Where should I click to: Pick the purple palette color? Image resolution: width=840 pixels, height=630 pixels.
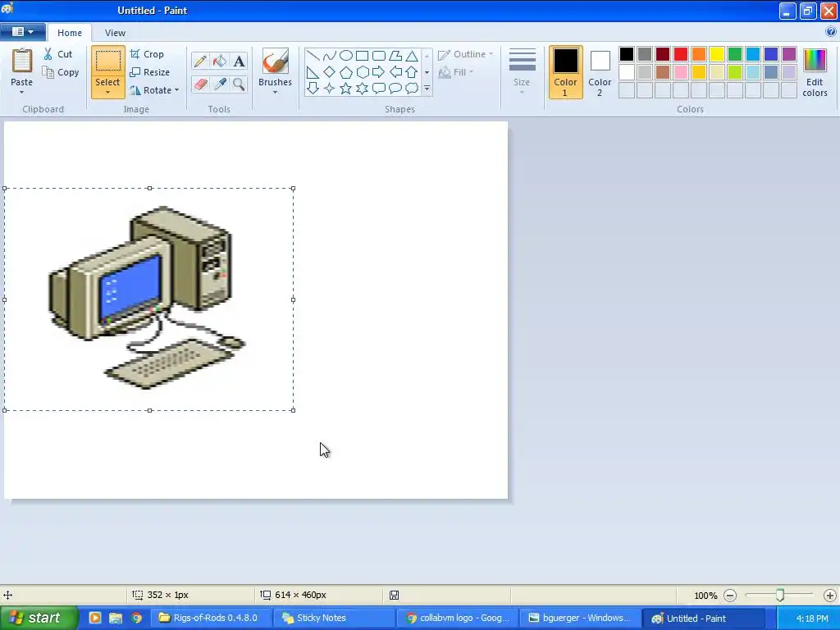pyautogui.click(x=789, y=54)
